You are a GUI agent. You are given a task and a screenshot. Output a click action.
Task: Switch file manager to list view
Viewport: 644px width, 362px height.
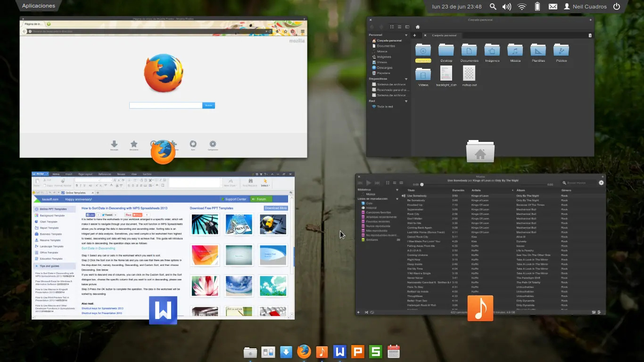(399, 27)
